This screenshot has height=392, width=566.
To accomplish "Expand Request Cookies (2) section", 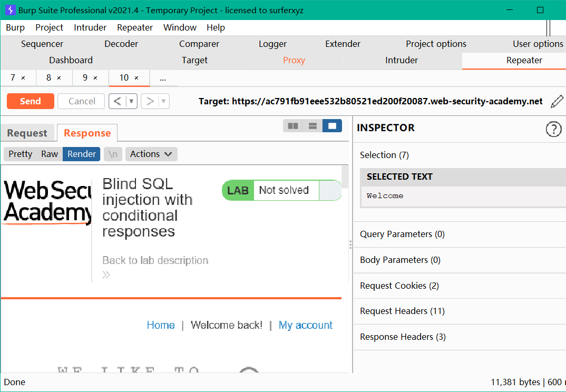I will [x=459, y=286].
